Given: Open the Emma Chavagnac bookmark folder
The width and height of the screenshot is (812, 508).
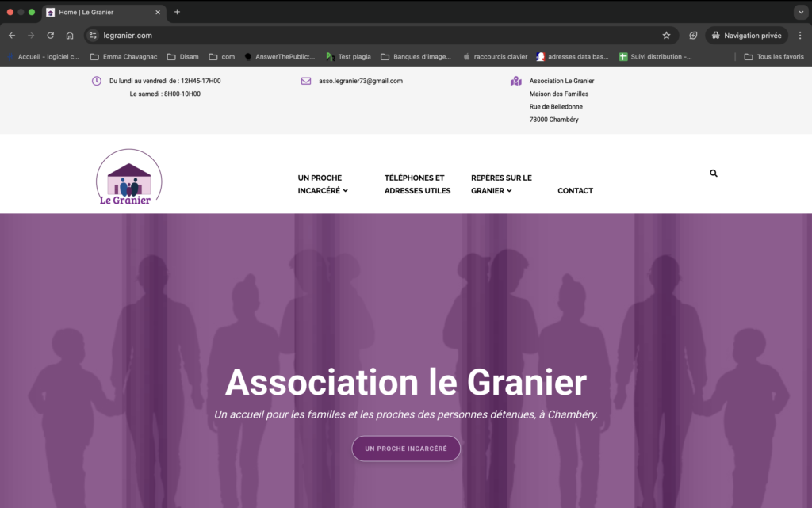Looking at the screenshot, I should [124, 57].
